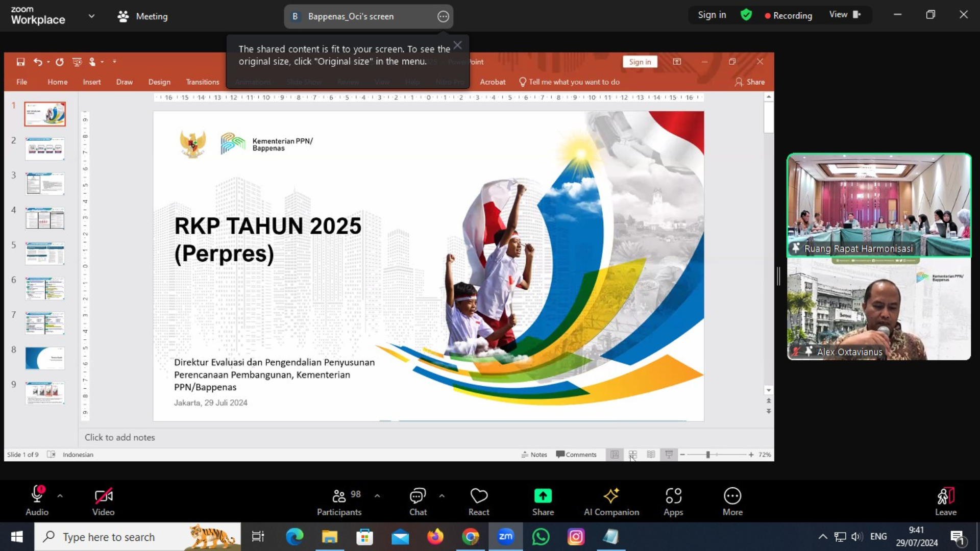Open Zoom Workplace dropdown chevron
Viewport: 980px width, 551px height.
click(x=91, y=16)
